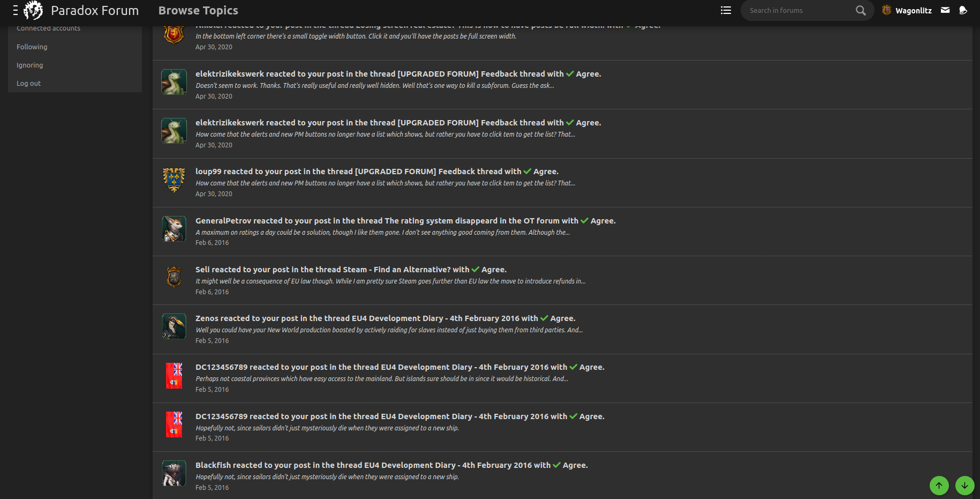Click Blackfish's avatar image
980x499 pixels.
pyautogui.click(x=174, y=473)
